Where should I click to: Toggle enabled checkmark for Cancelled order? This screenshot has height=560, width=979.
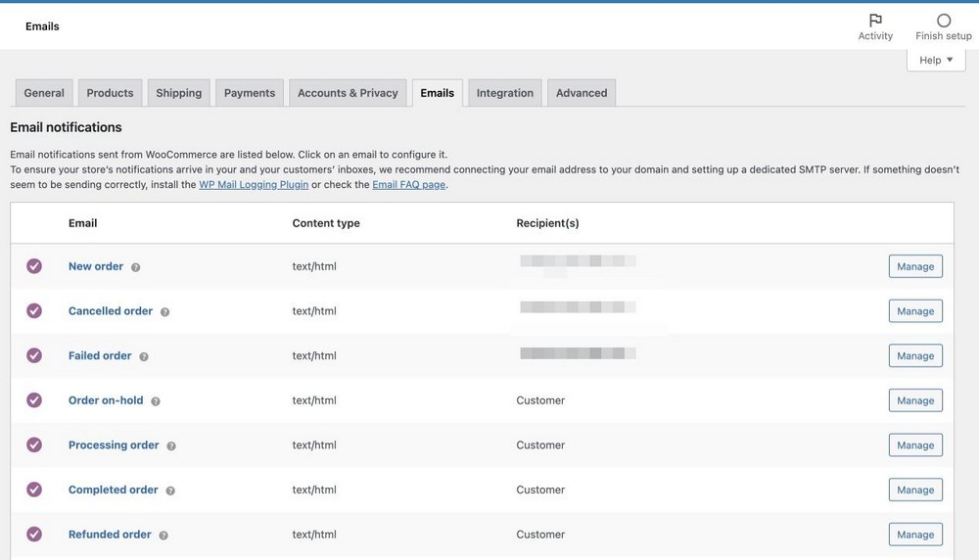34,311
